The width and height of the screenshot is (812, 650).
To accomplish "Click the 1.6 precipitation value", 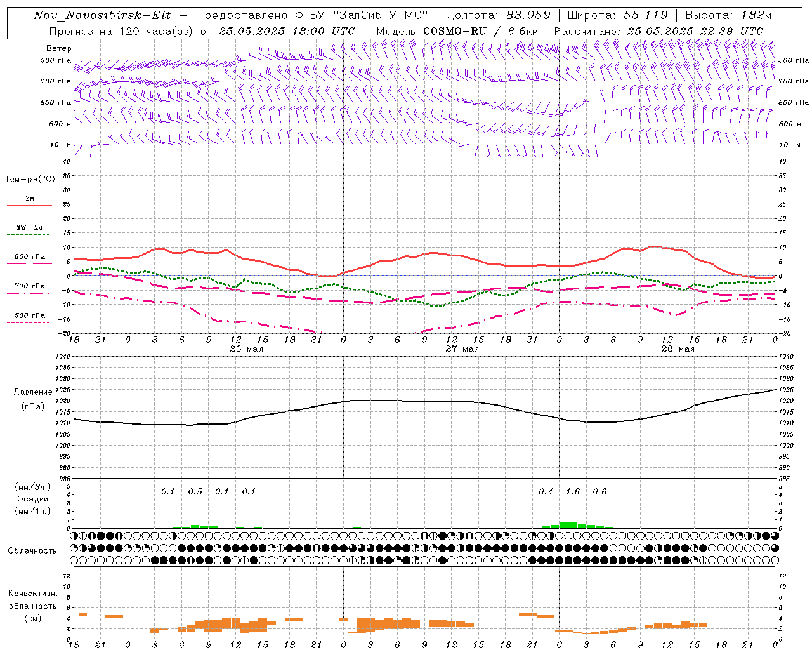I will point(573,492).
